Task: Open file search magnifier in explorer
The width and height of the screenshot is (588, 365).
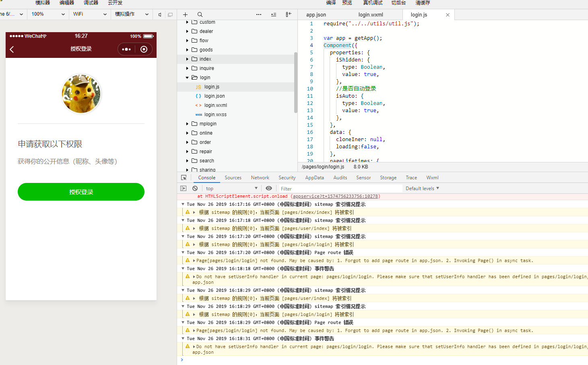Action: (200, 14)
